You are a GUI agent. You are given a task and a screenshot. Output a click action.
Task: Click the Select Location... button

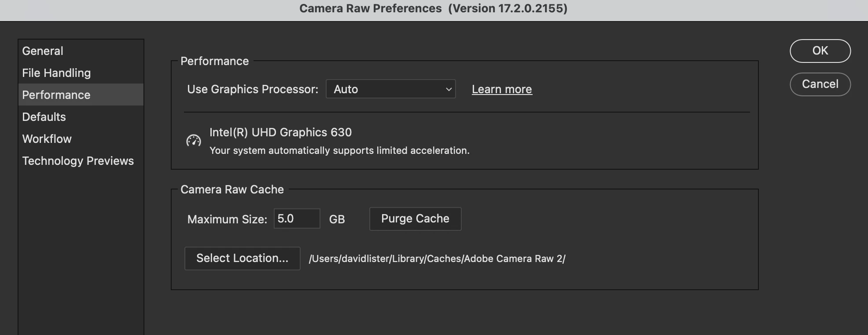tap(242, 259)
